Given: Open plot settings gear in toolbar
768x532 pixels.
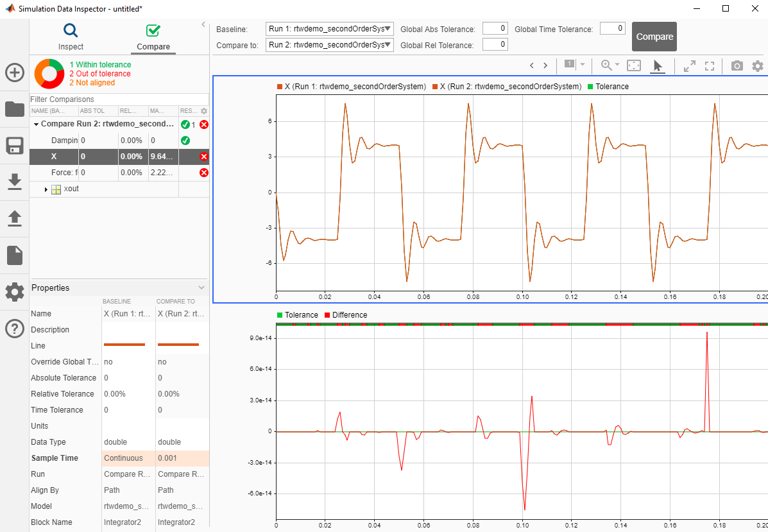Looking at the screenshot, I should click(758, 65).
